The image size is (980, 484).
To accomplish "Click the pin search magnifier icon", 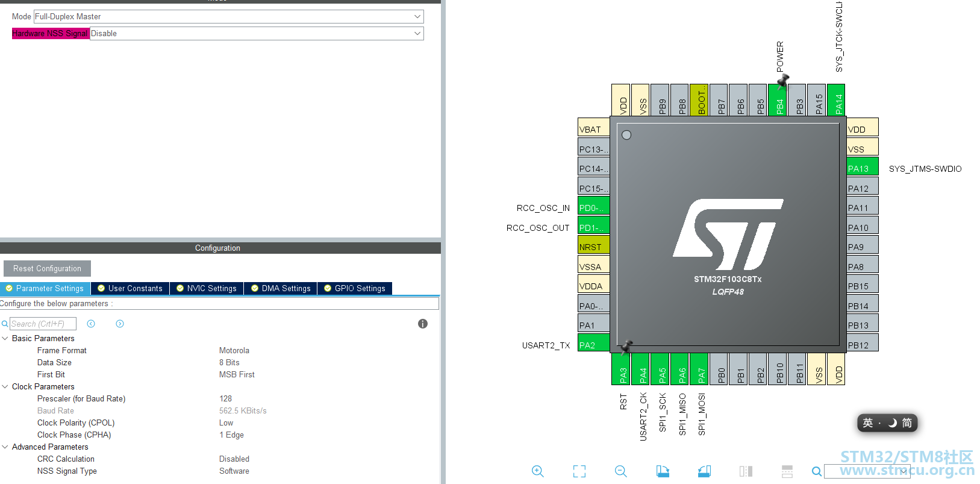I will [x=816, y=471].
